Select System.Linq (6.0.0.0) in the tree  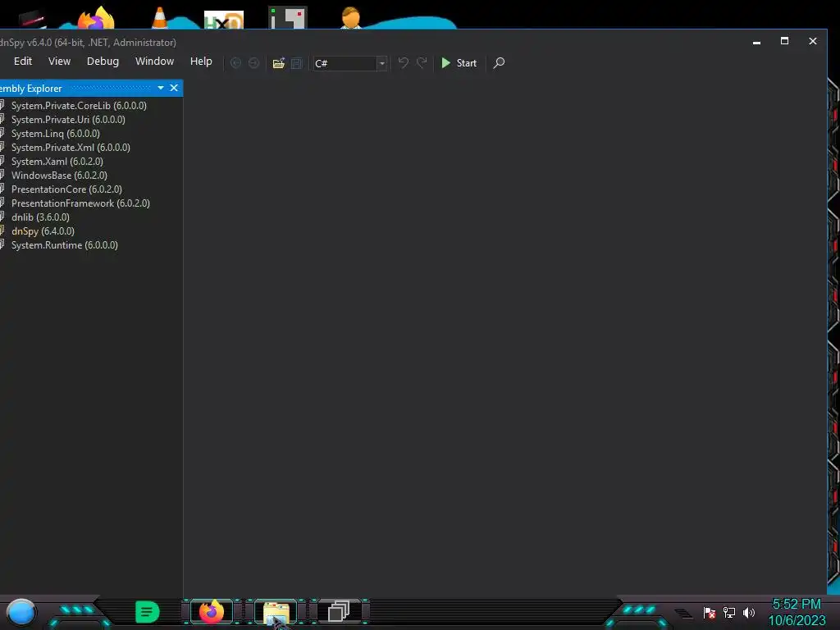pyautogui.click(x=55, y=134)
